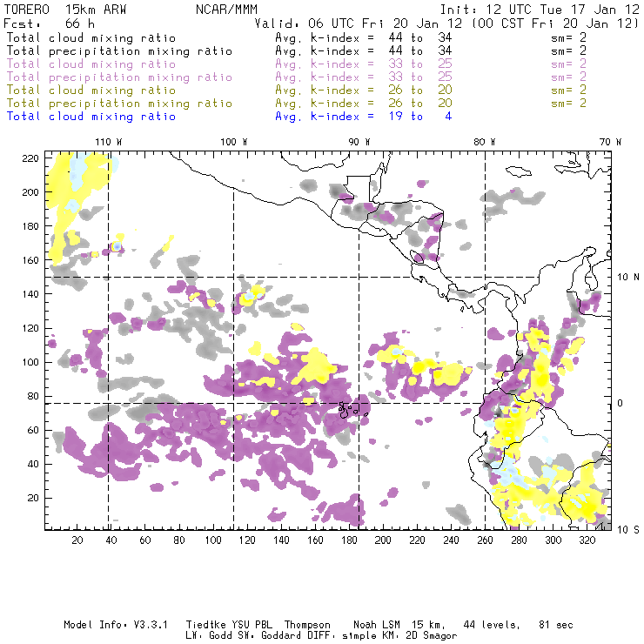Click blue "Avg. k-index = 19 to 4"
Viewport: 644px width, 644px height.
[x=364, y=117]
